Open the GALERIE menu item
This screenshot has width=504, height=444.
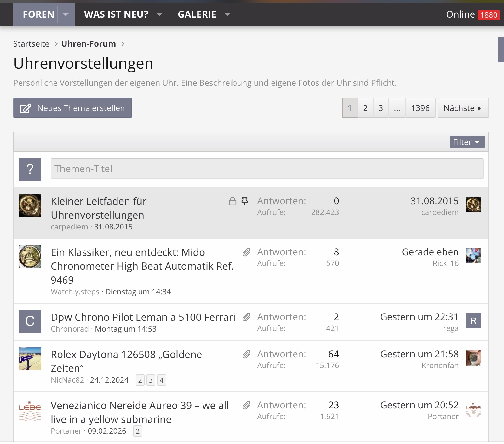(x=197, y=14)
